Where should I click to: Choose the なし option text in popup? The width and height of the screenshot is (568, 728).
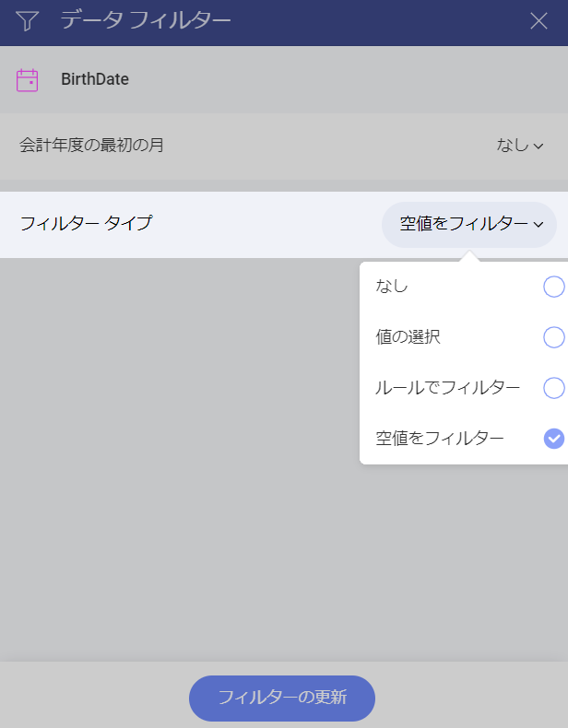coord(392,286)
